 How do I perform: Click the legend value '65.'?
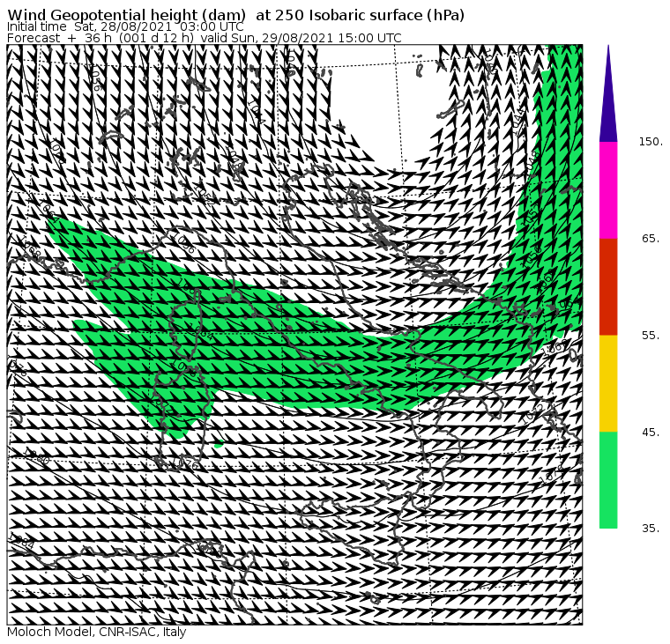coord(651,238)
